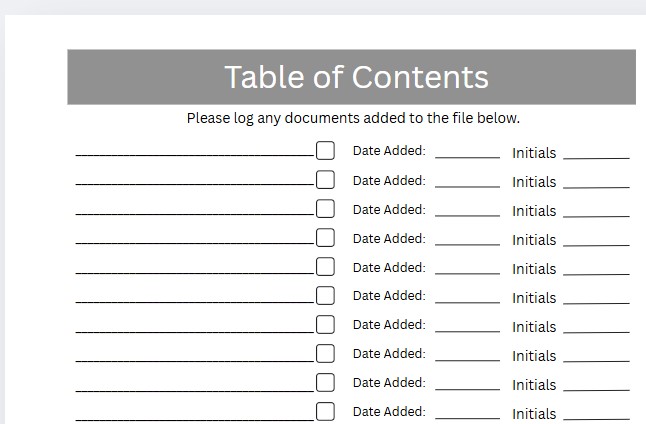The width and height of the screenshot is (646, 424).
Task: Check the first row's checkbox
Action: coord(325,150)
